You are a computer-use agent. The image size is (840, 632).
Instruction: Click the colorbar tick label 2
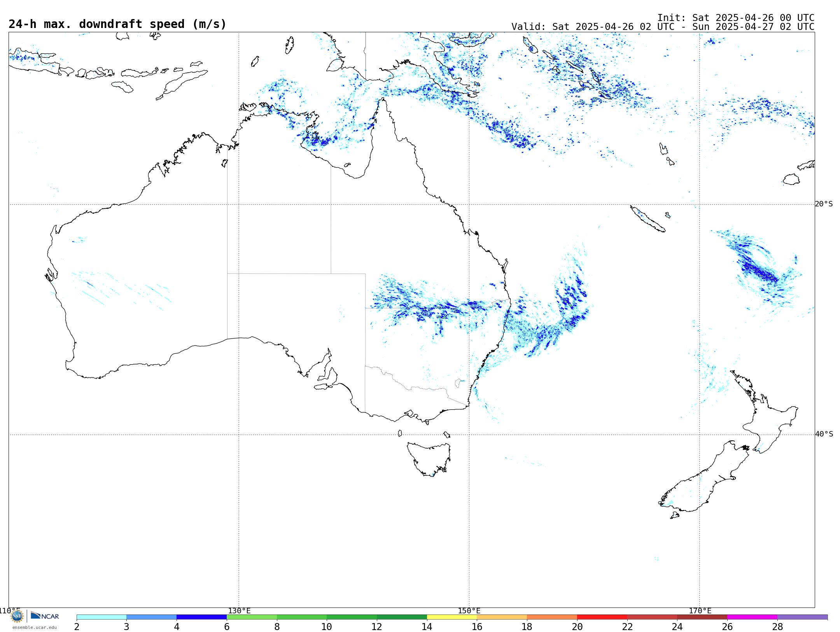click(x=77, y=627)
